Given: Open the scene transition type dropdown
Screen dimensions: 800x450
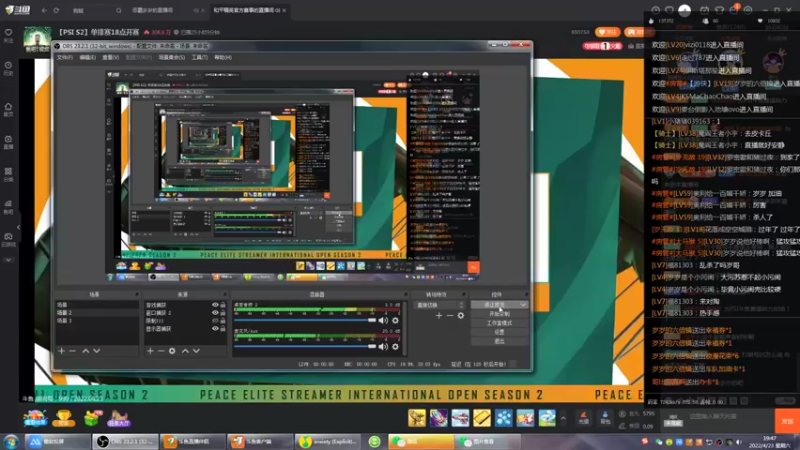Looking at the screenshot, I should (439, 305).
